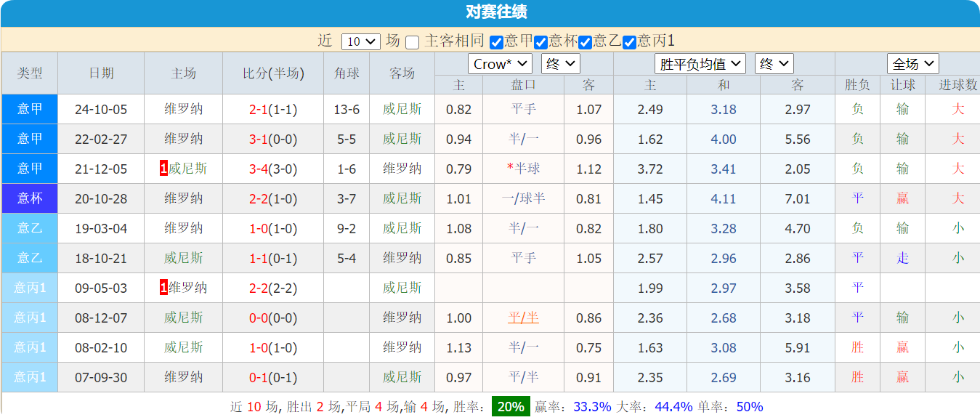Click the red "1" badge beside 威尼斯

[x=162, y=169]
